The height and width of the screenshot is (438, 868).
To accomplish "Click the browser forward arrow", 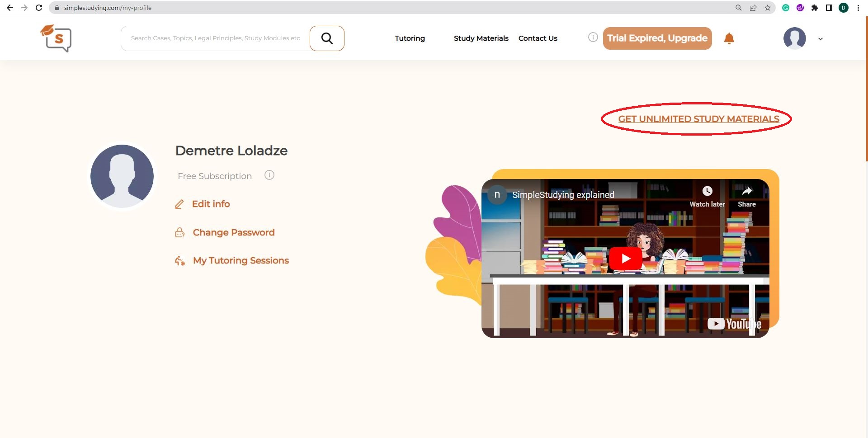I will point(24,8).
